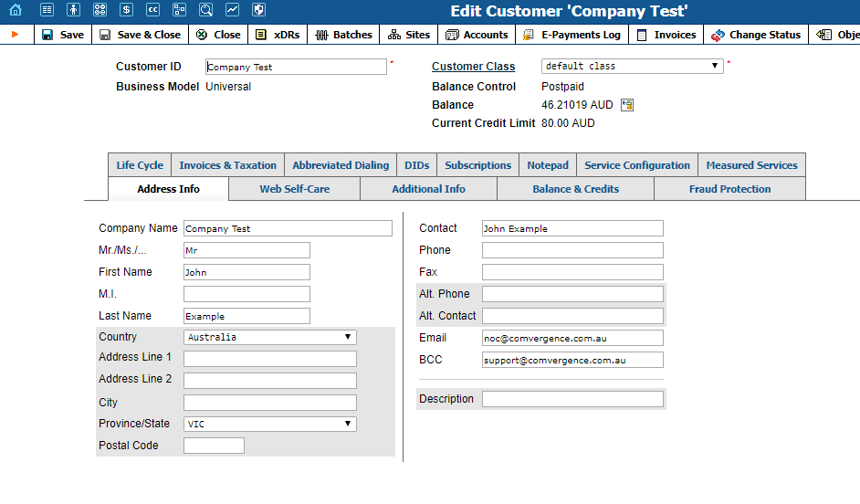This screenshot has width=860, height=504.
Task: Click the Change Status toolbar button
Action: coord(756,35)
